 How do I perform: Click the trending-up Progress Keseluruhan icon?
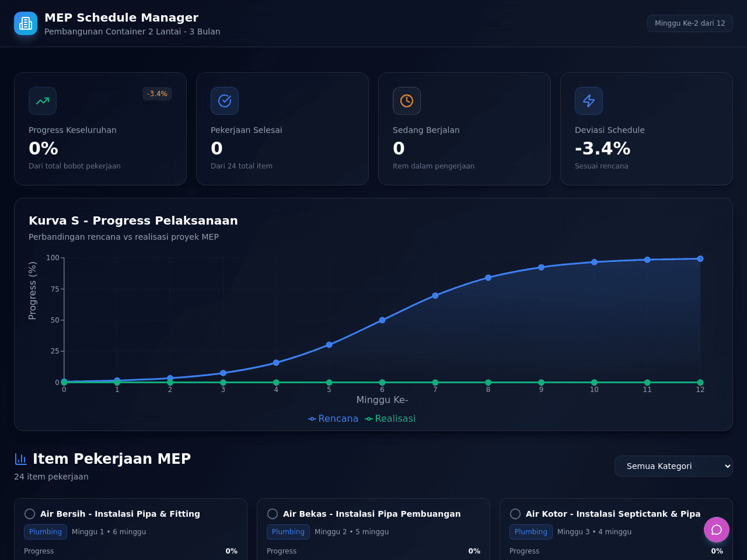click(43, 101)
